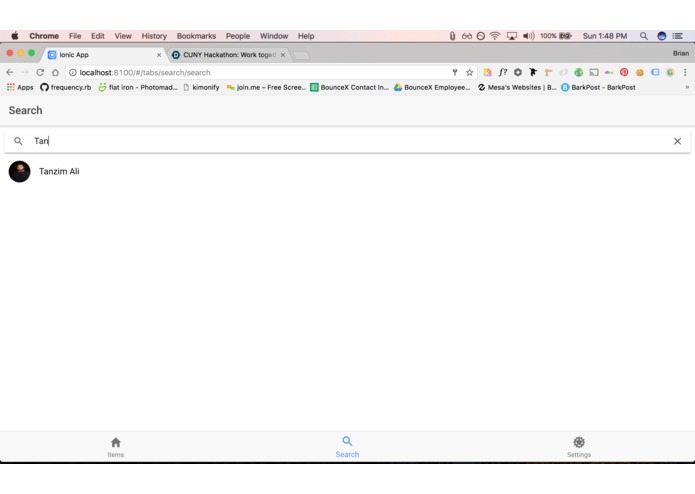
Task: Open the Window menu
Action: [274, 36]
